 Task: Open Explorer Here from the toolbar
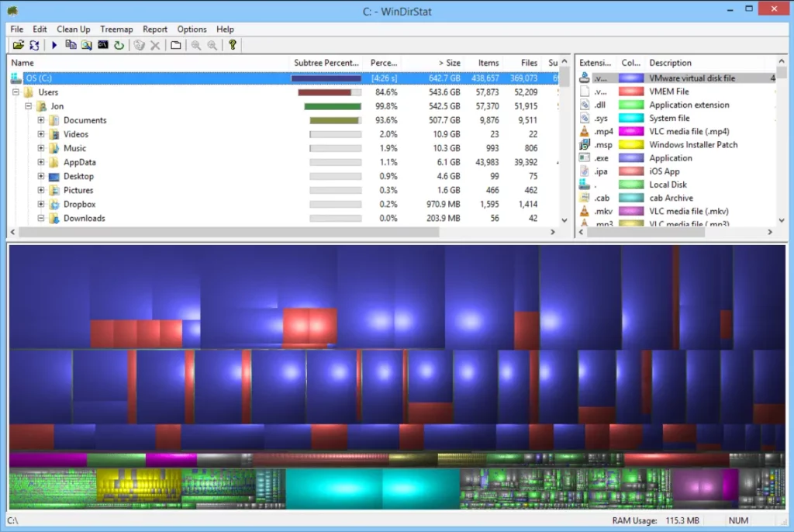pos(86,44)
